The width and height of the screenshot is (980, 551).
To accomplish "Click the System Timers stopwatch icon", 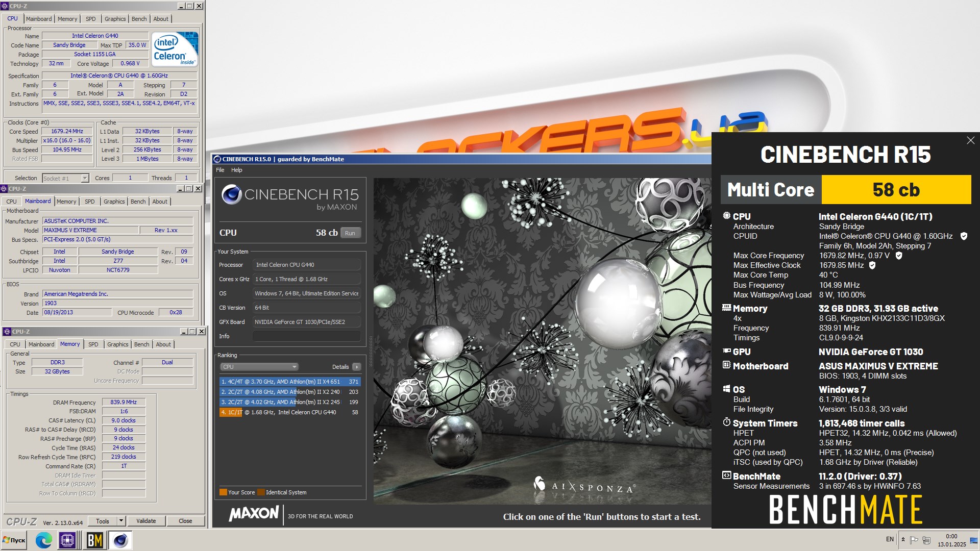I will (727, 422).
